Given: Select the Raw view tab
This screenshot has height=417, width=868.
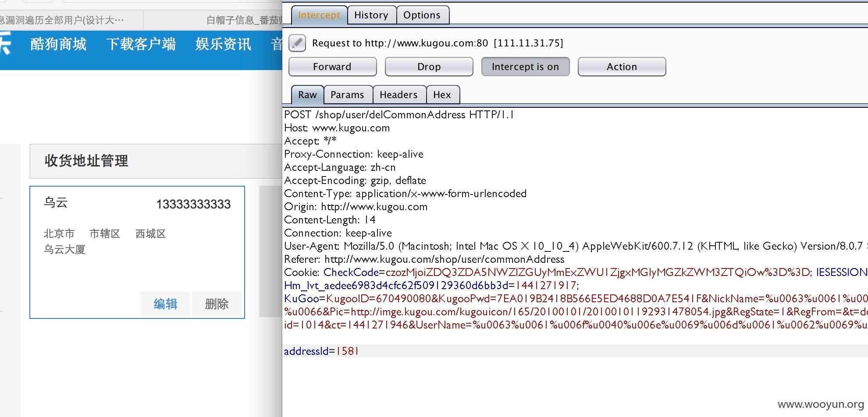Looking at the screenshot, I should (x=307, y=95).
